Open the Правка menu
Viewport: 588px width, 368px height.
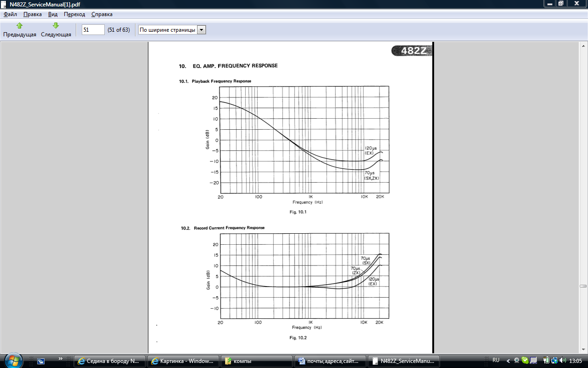tap(33, 14)
